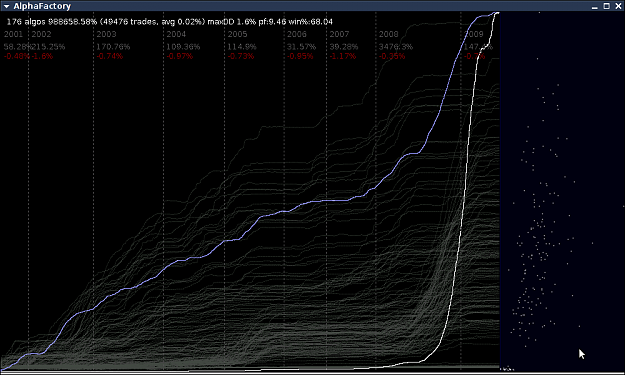Screen dimensions: 625x375
Task: Minimize the AlphaFactory window
Action: pyautogui.click(x=595, y=6)
